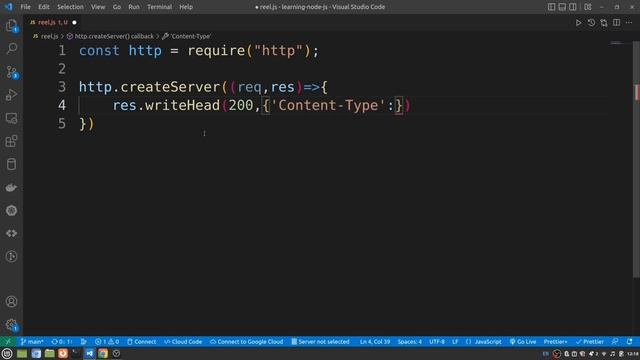Screen dimensions: 640x360
Task: Open the Terminal menu
Action: 160,7
